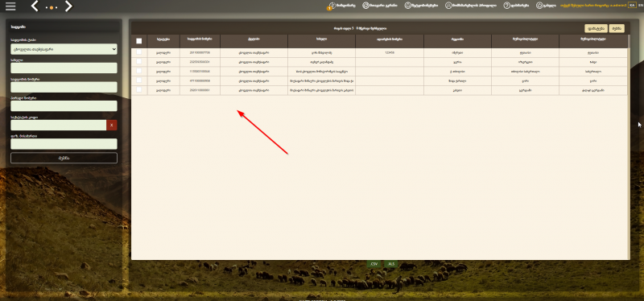Check the row containing number 123456
Image resolution: width=644 pixels, height=301 pixels.
(138, 52)
